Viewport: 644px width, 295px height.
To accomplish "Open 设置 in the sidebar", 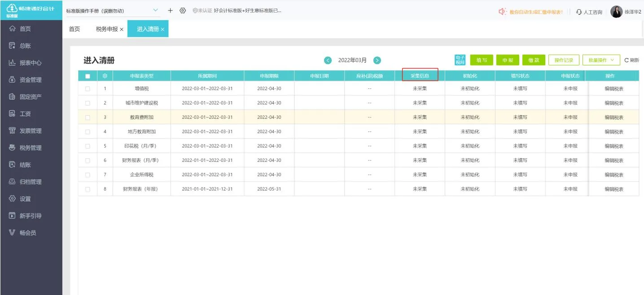I will [25, 199].
